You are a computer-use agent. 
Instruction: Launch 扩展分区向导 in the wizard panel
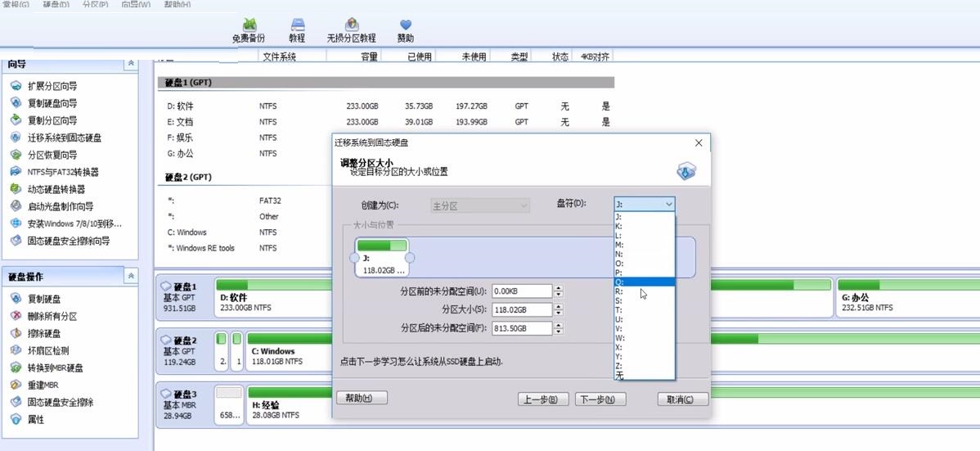point(52,86)
